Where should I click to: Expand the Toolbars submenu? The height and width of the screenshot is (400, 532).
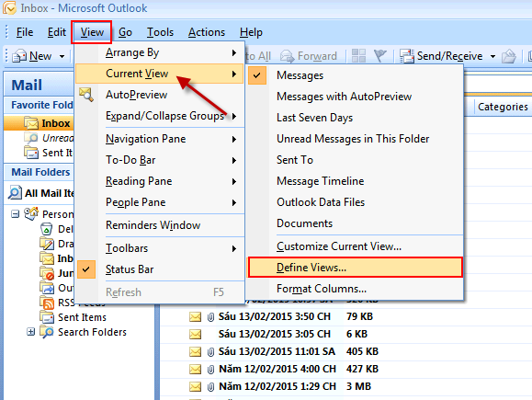point(160,248)
